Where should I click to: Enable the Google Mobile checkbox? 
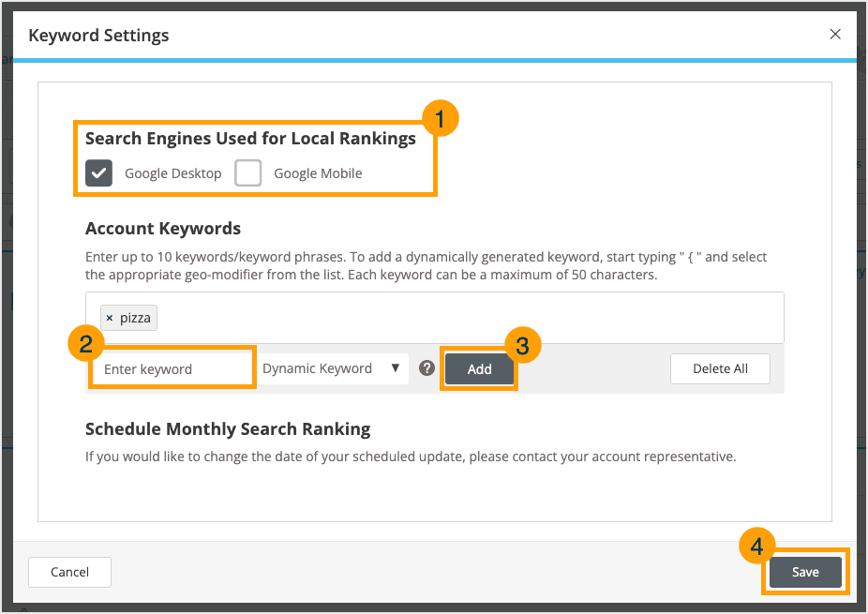(x=247, y=172)
